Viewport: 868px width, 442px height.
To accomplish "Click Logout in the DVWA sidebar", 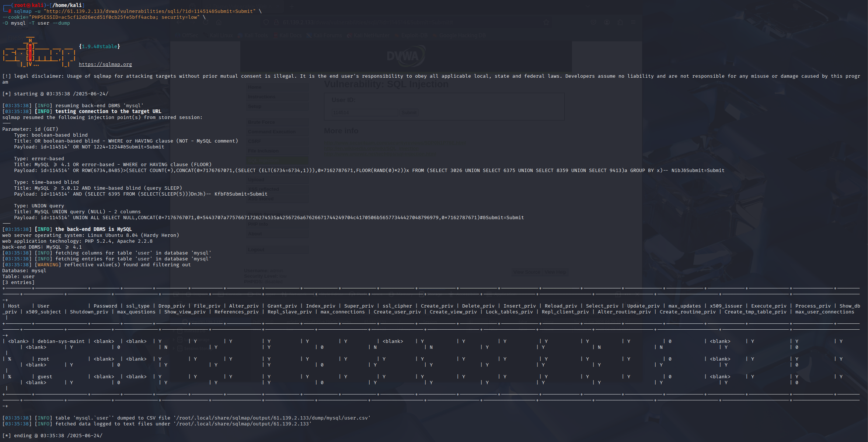I will [x=277, y=250].
